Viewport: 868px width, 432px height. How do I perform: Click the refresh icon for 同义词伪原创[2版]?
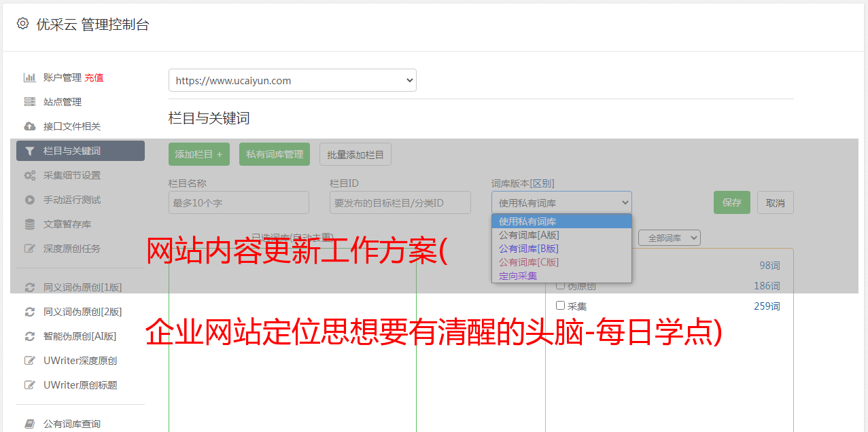pos(29,312)
